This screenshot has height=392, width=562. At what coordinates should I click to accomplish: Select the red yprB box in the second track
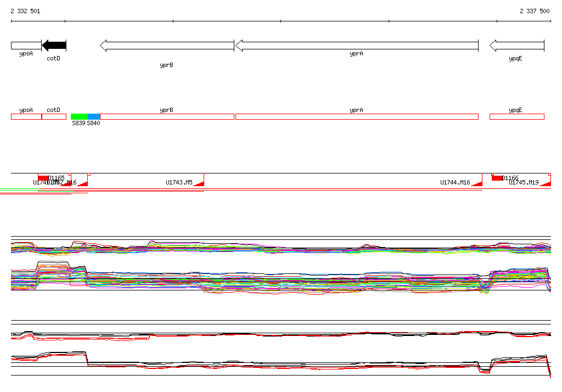167,116
